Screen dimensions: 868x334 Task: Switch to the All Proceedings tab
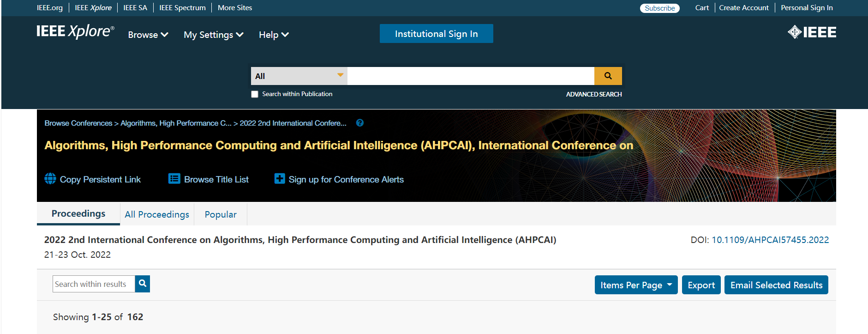pos(157,214)
